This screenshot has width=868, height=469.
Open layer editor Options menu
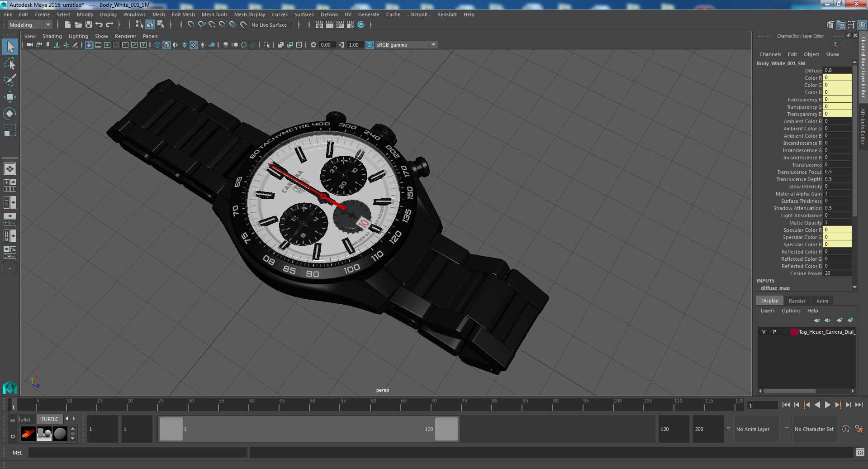tap(791, 311)
